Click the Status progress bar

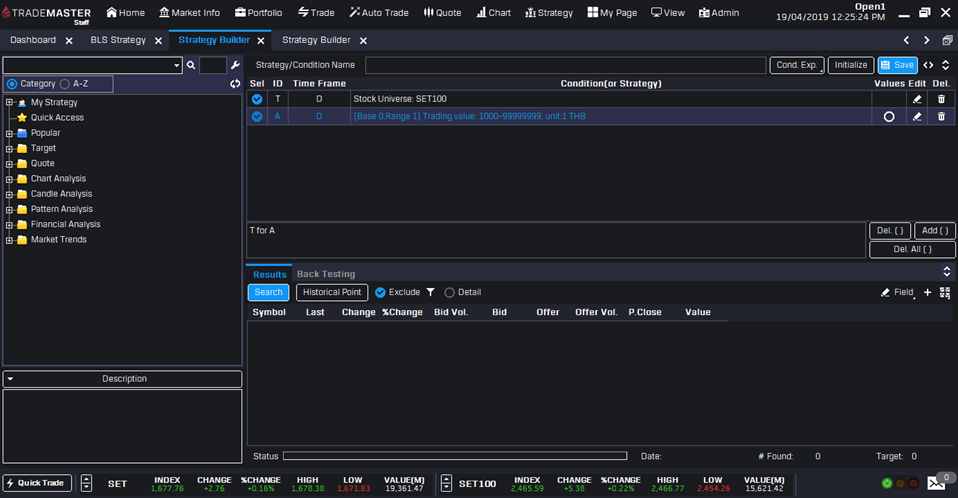455,456
